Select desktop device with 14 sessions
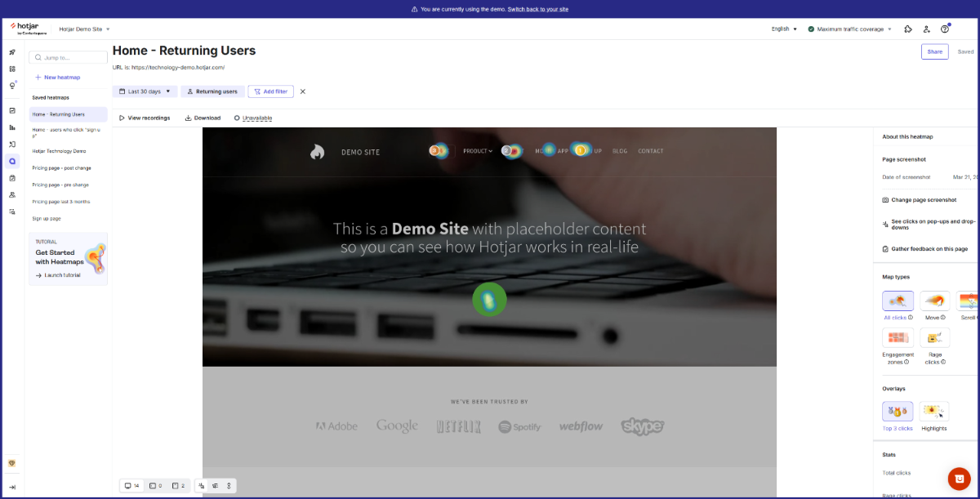Screen dimensions: 980x499 click(x=131, y=486)
